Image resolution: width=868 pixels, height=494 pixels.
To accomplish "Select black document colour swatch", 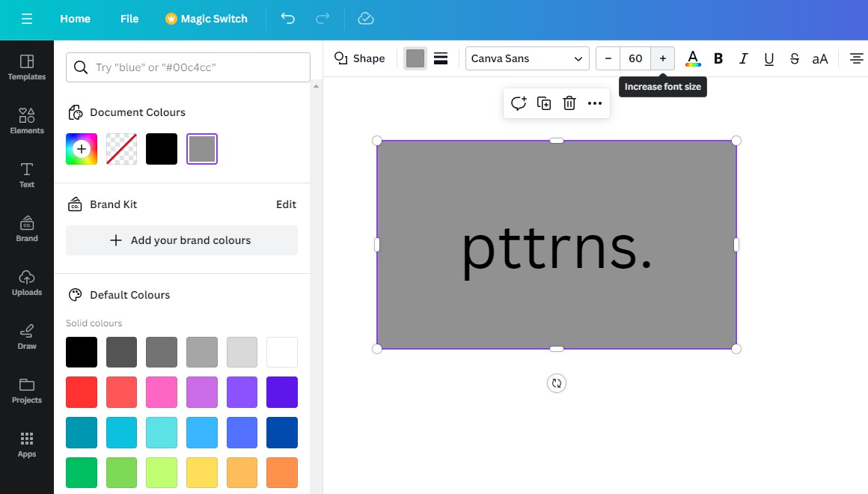I will point(162,149).
